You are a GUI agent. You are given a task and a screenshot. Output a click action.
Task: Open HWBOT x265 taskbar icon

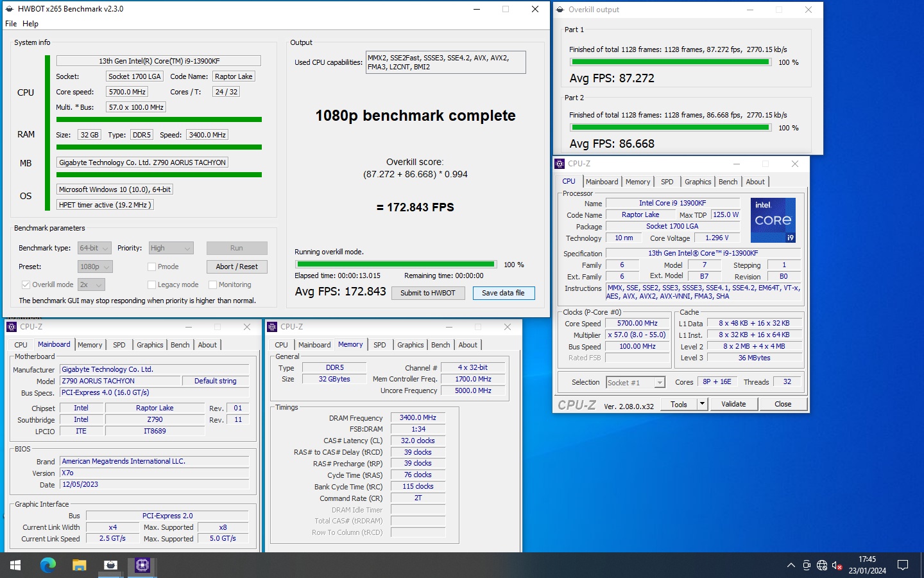click(x=110, y=565)
